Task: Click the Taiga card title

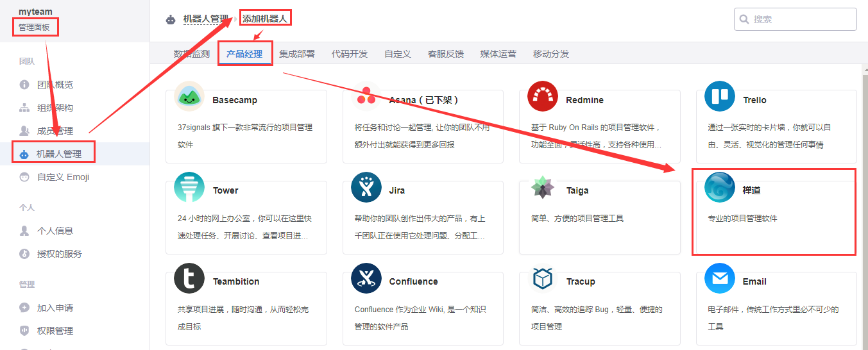Action: click(577, 190)
